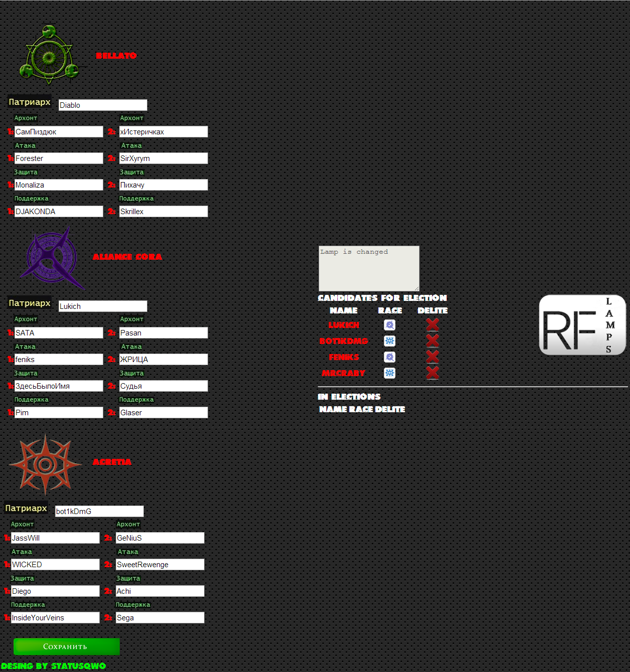Delete candidate BOT1KDMG with red X
The image size is (630, 672).
(x=433, y=341)
